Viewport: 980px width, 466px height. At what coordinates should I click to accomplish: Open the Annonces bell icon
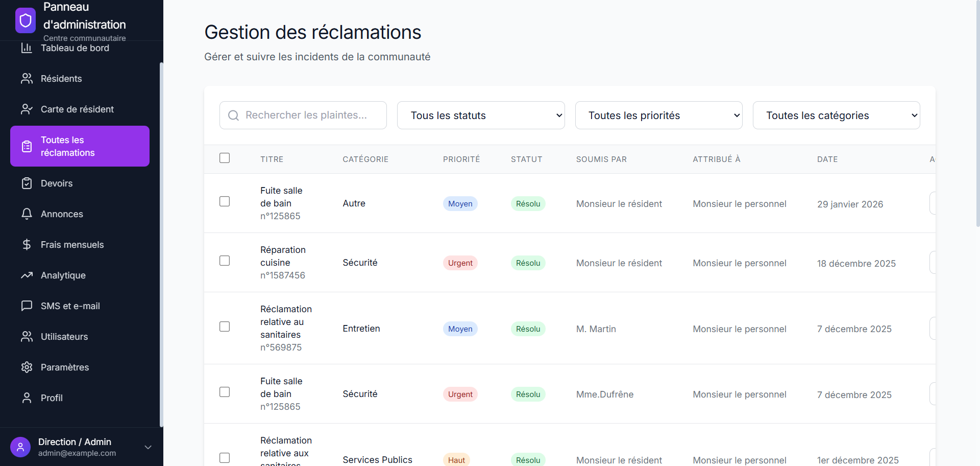click(27, 214)
